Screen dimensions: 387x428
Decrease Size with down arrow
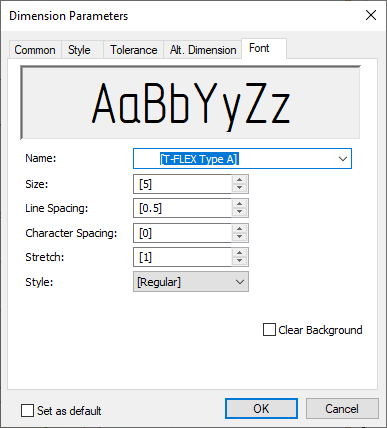239,188
